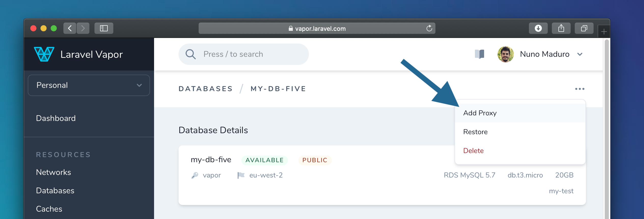Image resolution: width=644 pixels, height=219 pixels.
Task: Open Networks in the sidebar
Action: coord(53,172)
